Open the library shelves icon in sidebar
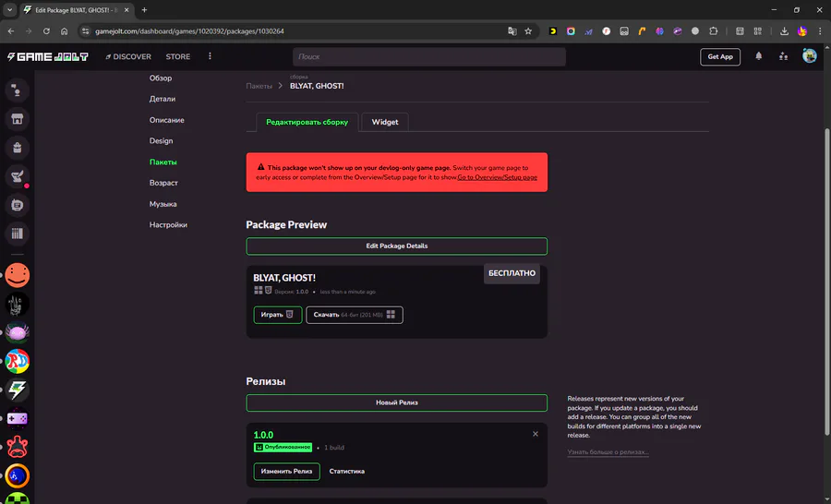 17,234
